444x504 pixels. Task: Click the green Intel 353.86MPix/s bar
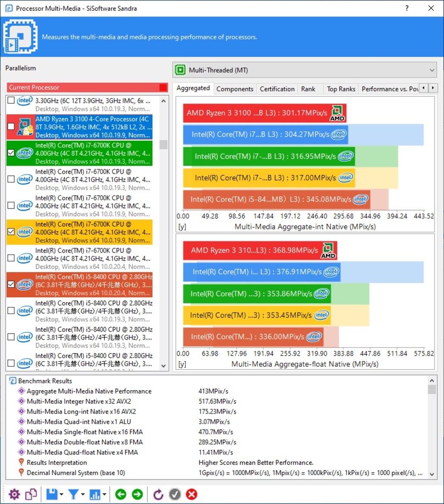click(x=257, y=294)
